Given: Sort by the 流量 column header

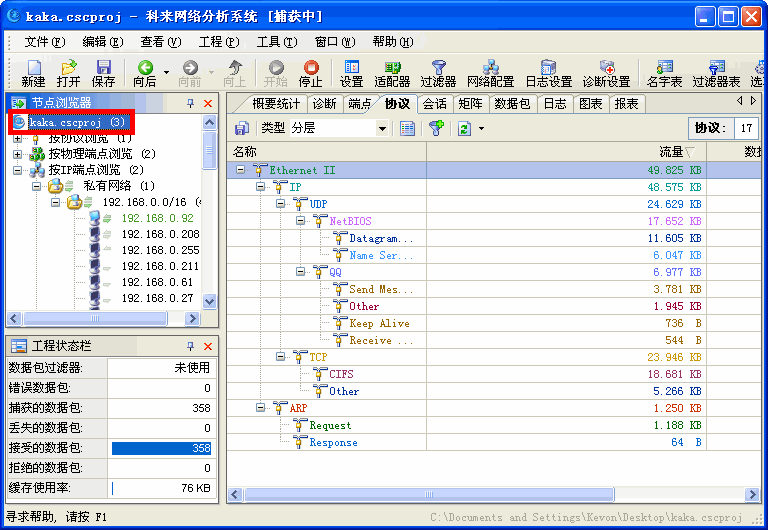Looking at the screenshot, I should click(670, 152).
